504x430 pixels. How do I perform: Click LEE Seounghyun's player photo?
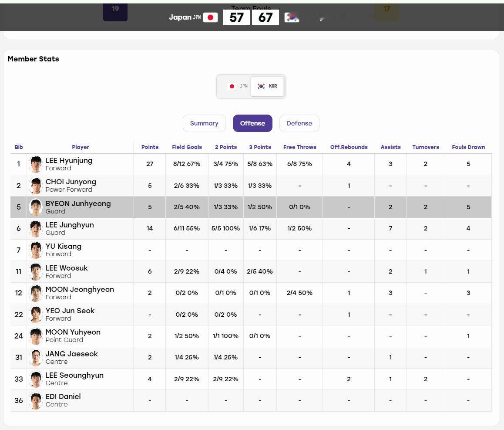click(36, 379)
